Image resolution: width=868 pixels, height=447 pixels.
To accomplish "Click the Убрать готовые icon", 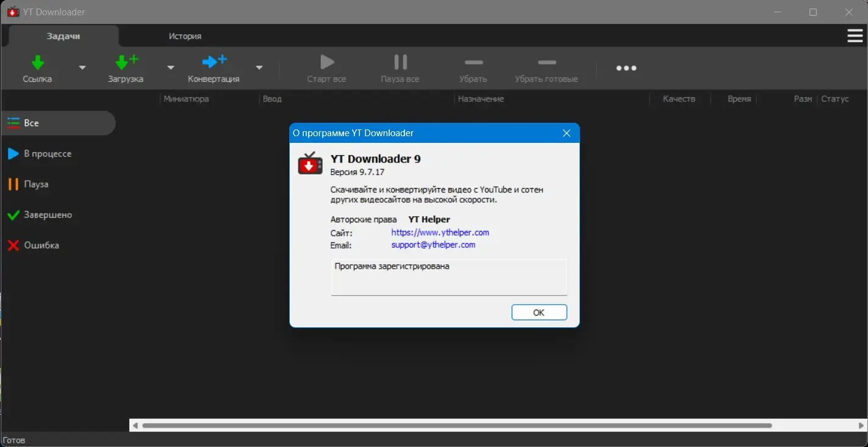I will [547, 62].
